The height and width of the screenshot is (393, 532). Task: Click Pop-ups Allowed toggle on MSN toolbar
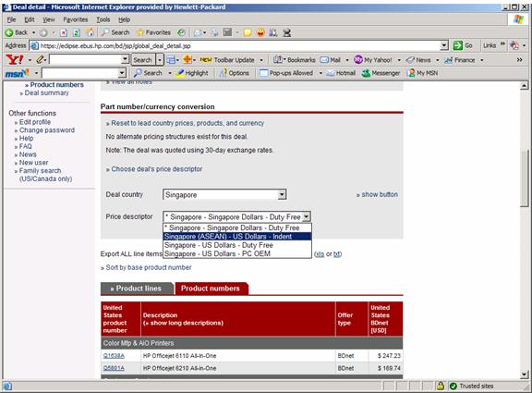pos(286,73)
